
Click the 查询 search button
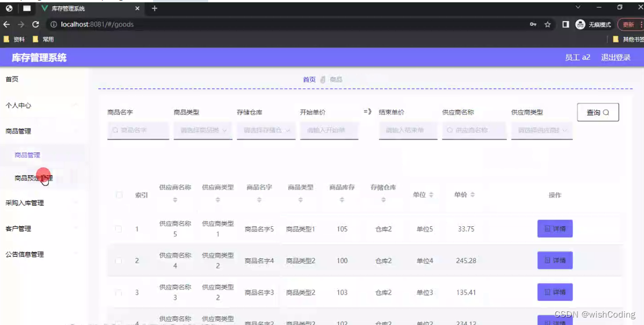pos(598,113)
